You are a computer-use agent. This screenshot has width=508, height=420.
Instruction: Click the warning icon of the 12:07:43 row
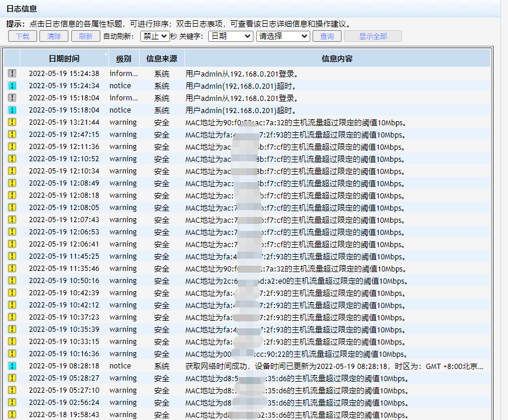coord(12,220)
